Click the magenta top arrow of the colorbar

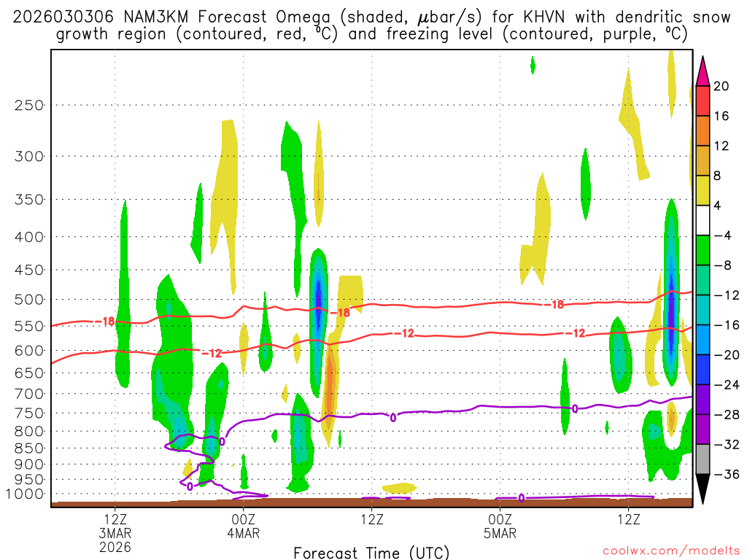(x=703, y=71)
